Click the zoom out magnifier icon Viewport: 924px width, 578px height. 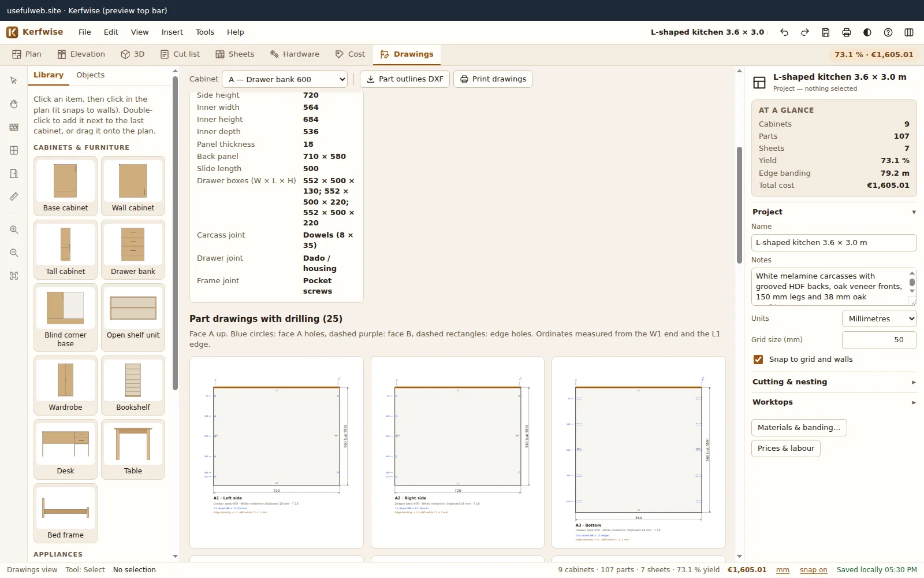[14, 253]
